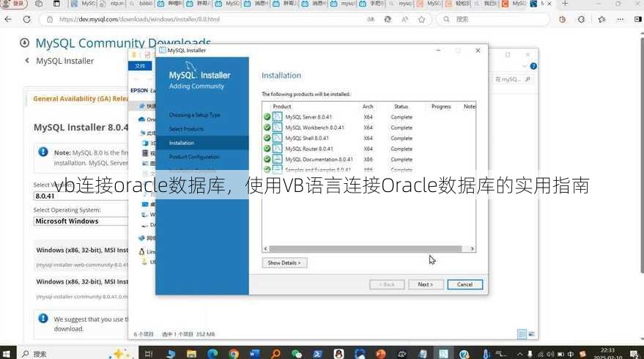Open PowerShell from the taskbar
Viewport: 644px width, 359px height.
point(317,354)
